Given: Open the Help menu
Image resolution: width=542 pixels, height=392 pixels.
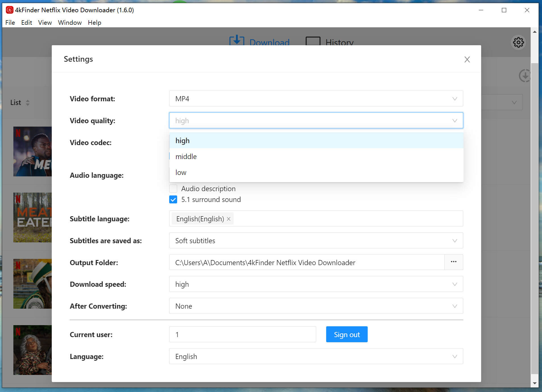Looking at the screenshot, I should (x=94, y=22).
